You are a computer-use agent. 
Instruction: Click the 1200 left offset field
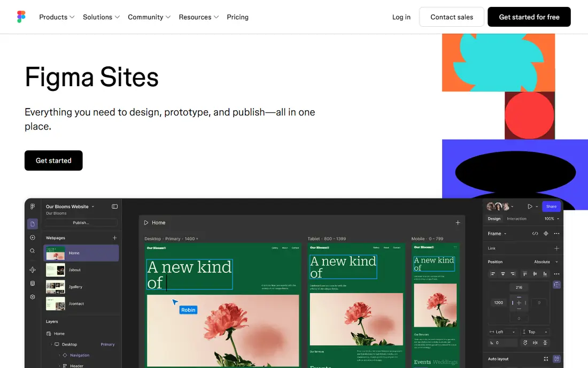(x=499, y=303)
